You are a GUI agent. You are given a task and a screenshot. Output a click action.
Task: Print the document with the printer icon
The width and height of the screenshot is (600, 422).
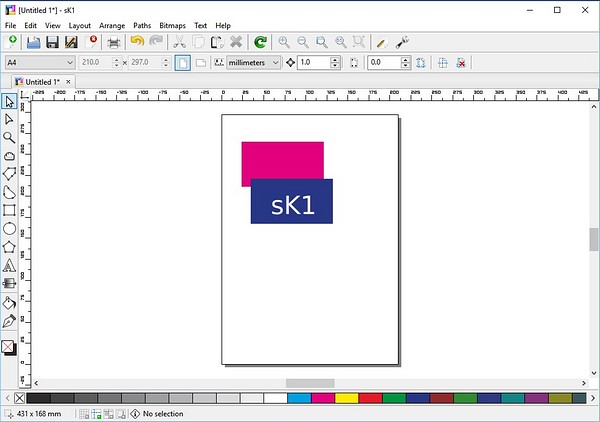click(x=114, y=42)
